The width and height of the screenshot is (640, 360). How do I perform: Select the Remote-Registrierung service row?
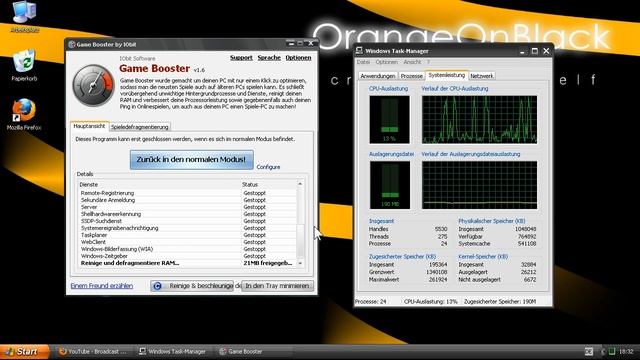pyautogui.click(x=188, y=193)
